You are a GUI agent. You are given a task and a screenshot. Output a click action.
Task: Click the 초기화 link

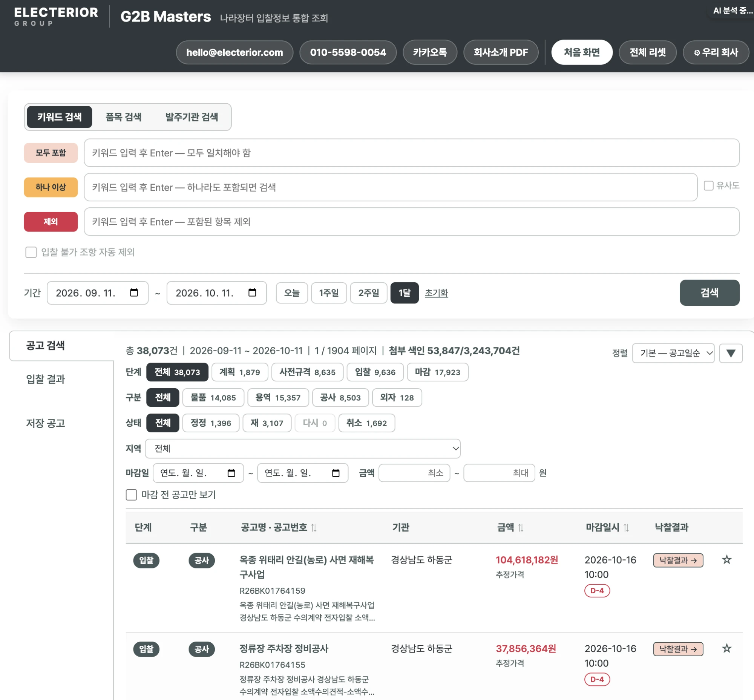coord(436,293)
